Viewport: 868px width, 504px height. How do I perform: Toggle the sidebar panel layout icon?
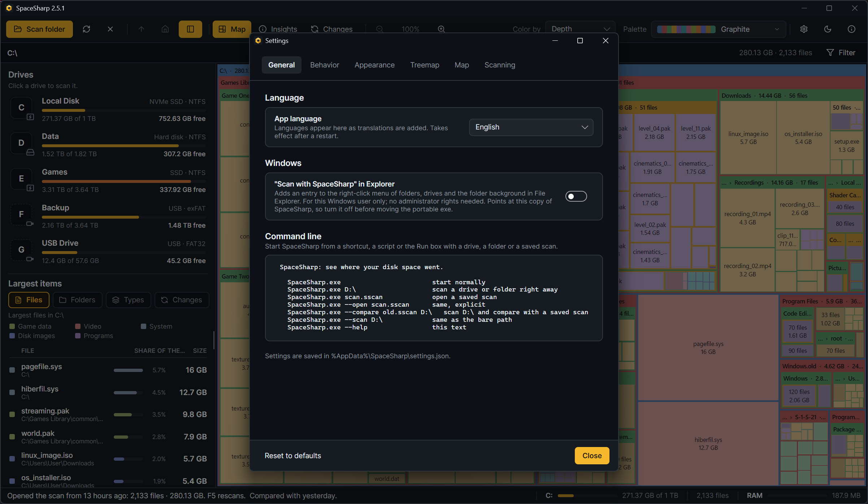(x=190, y=29)
